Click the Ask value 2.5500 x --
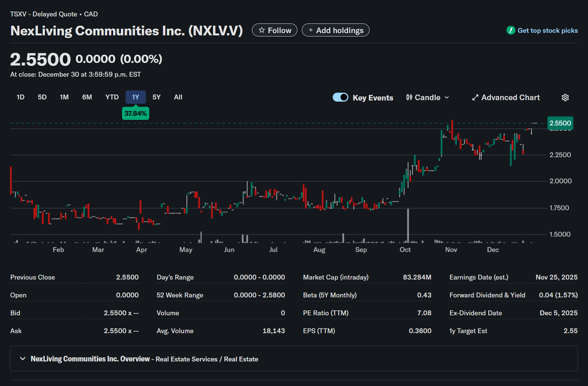588x386 pixels. [121, 331]
